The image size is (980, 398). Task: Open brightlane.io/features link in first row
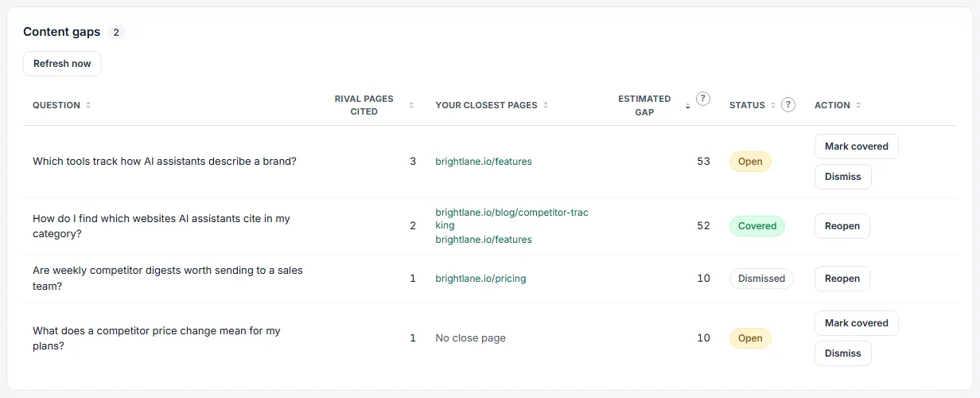484,162
